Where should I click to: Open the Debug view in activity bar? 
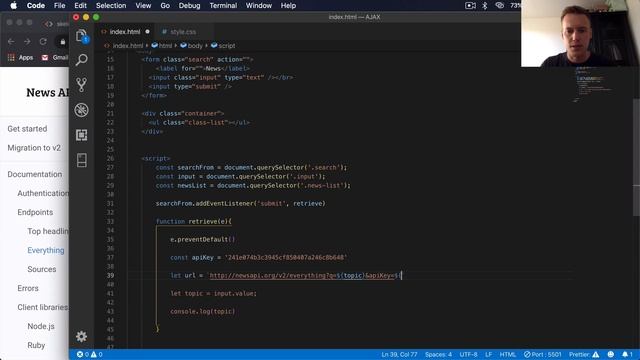coord(82,110)
